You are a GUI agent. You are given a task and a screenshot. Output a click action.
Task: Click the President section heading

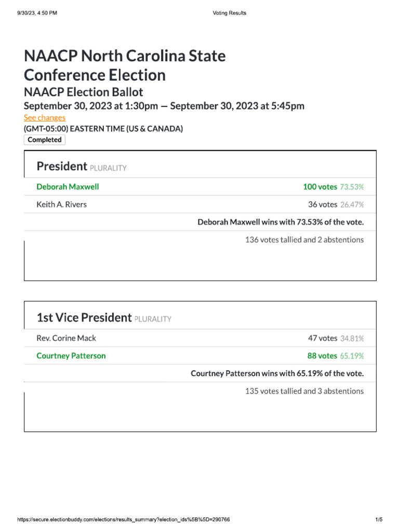pos(62,166)
